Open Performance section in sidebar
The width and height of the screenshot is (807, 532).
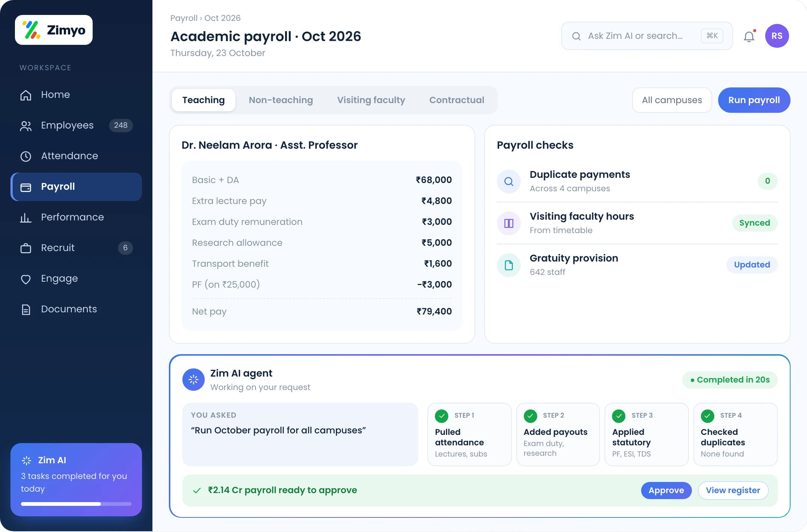tap(76, 217)
